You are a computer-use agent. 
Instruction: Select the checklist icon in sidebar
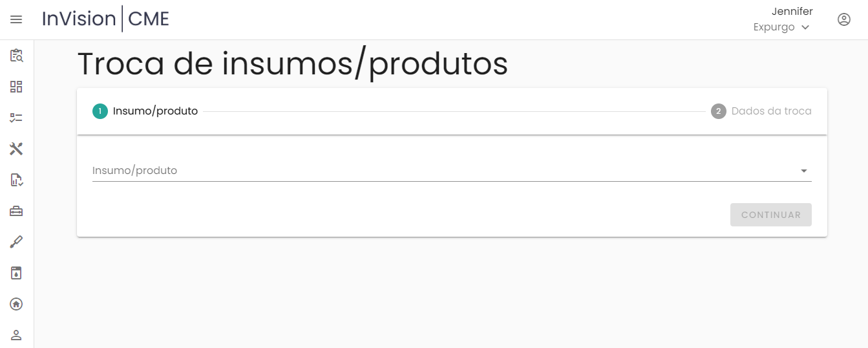click(x=16, y=118)
